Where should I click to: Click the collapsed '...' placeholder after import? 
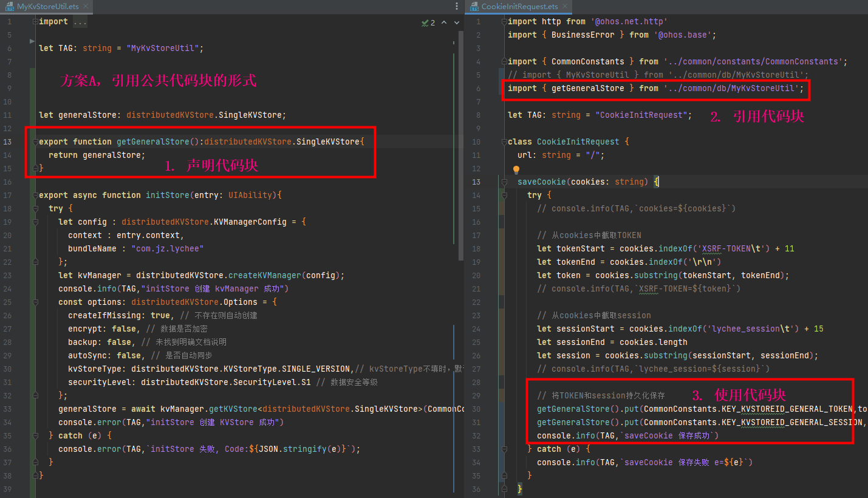[80, 21]
